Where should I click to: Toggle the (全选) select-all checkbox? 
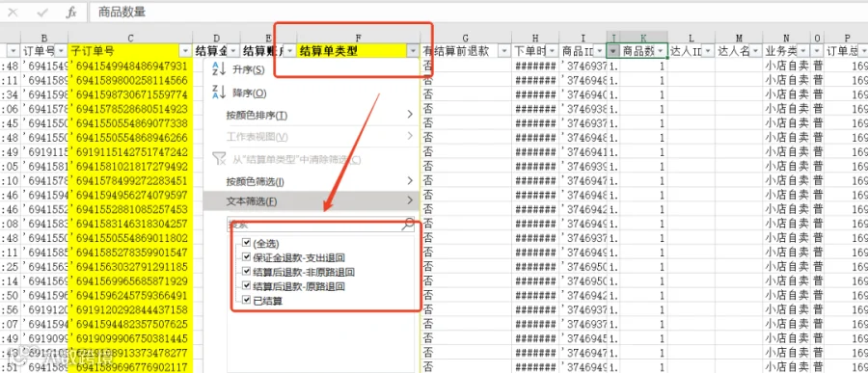[x=246, y=244]
